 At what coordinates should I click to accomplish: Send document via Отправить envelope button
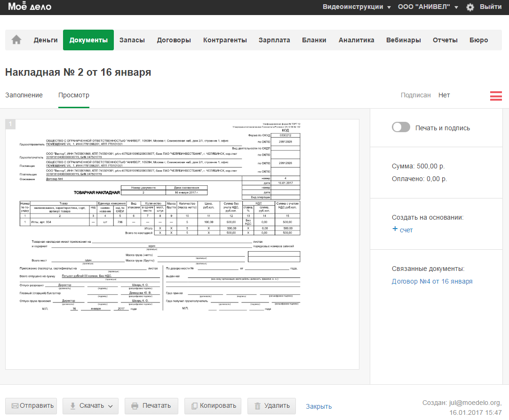(31, 406)
